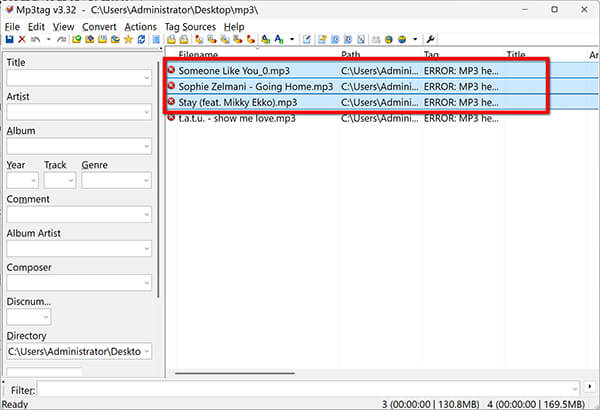
Task: Open the View menu
Action: click(x=64, y=27)
